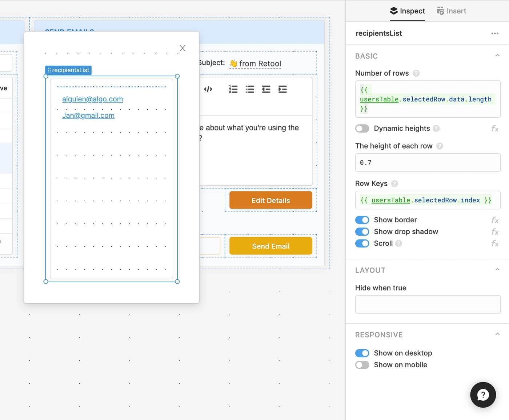Viewport: 509px width, 420px height.
Task: Open the recipientsList three-dot options menu
Action: tap(494, 33)
